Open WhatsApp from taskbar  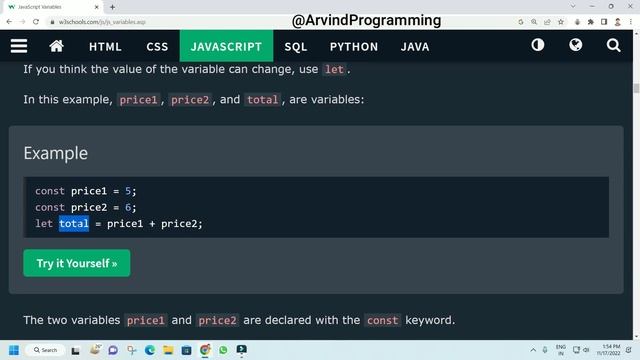coord(223,350)
